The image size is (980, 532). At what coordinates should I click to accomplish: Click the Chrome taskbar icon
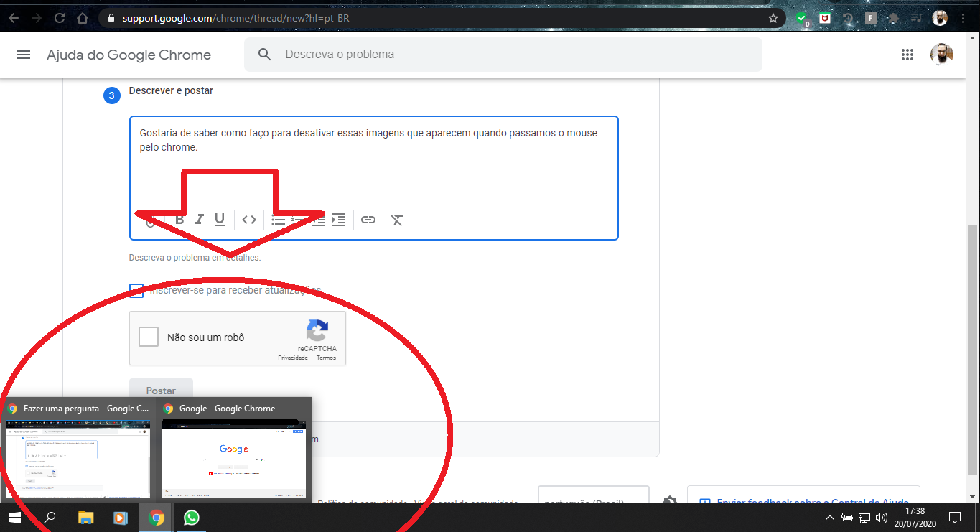coord(156,517)
